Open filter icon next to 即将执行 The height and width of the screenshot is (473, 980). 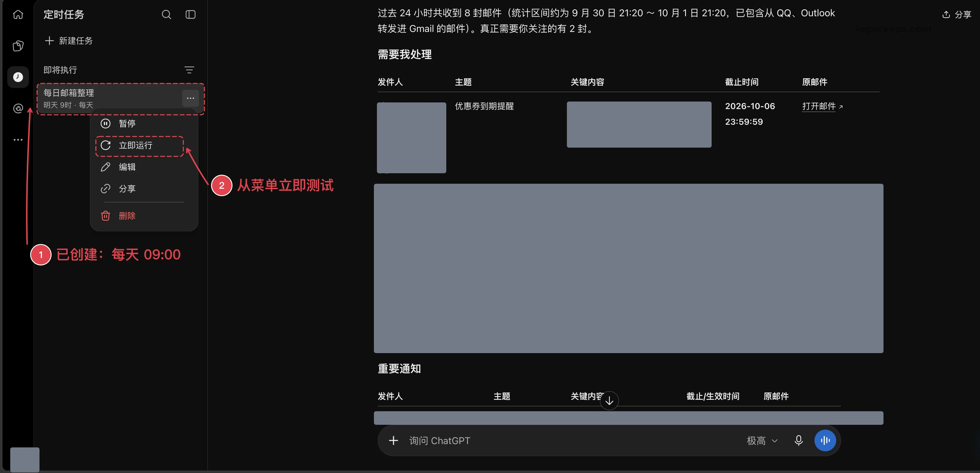pos(189,70)
